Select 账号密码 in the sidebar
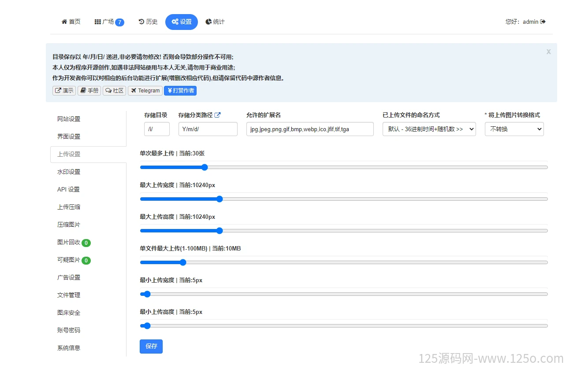The image size is (588, 387). [x=88, y=330]
